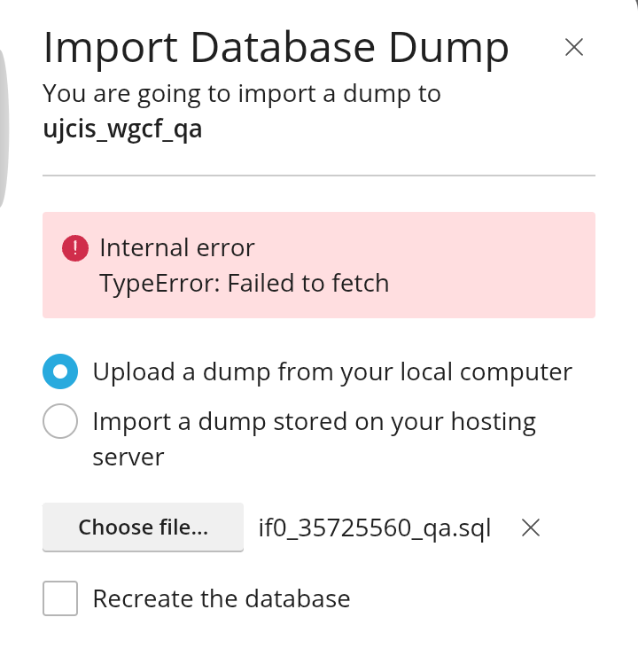Close the Import Database Dump dialog
Screen dimensions: 638x672
pyautogui.click(x=573, y=47)
